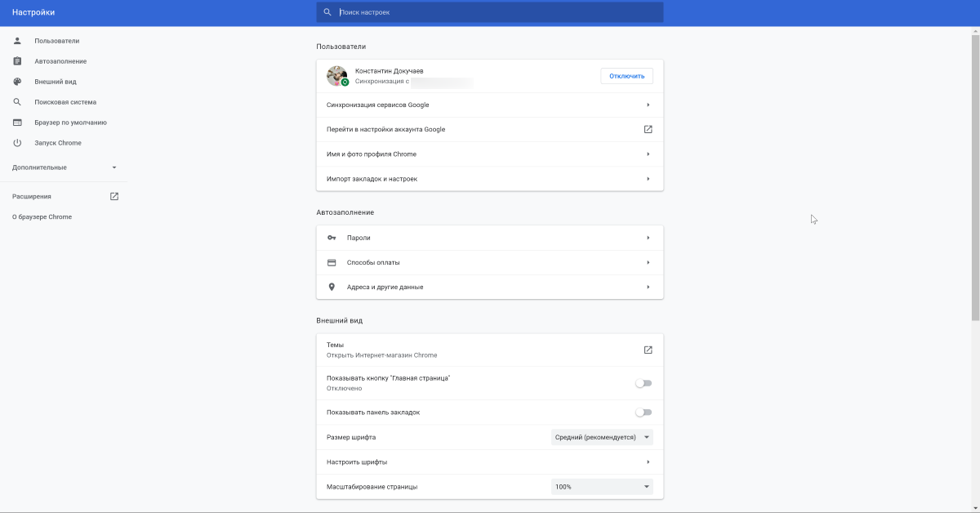Go to Автозаполнение in the sidebar
This screenshot has height=513, width=980.
[x=60, y=61]
